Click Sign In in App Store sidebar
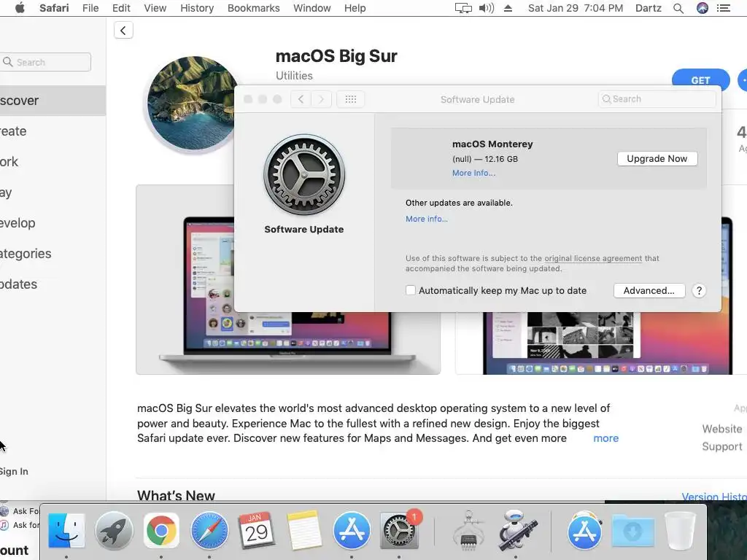The height and width of the screenshot is (560, 747). (x=14, y=471)
